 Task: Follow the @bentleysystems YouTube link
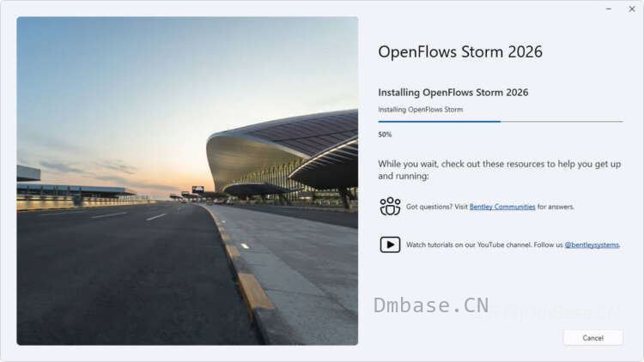pos(592,244)
